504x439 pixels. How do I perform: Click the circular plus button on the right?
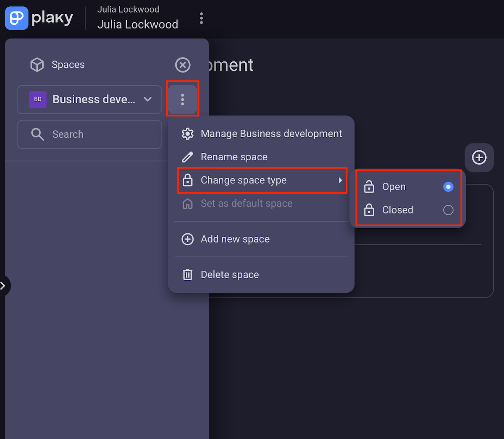click(479, 157)
